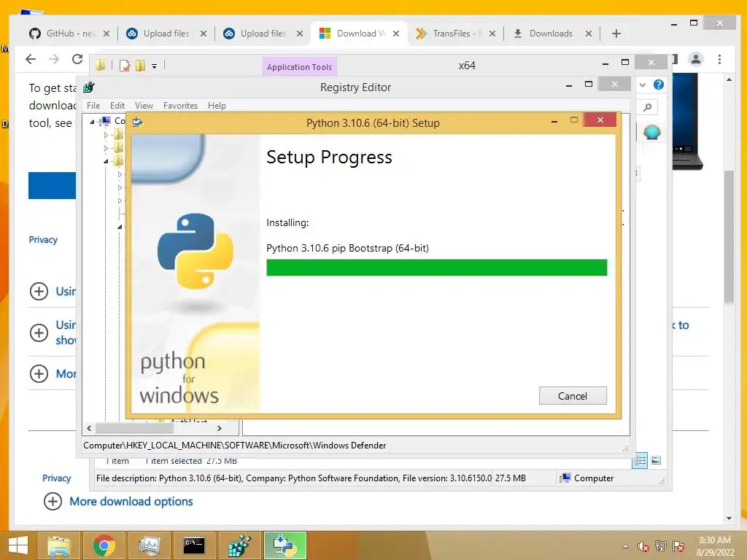Open the Command Prompt taskbar icon

(x=194, y=545)
